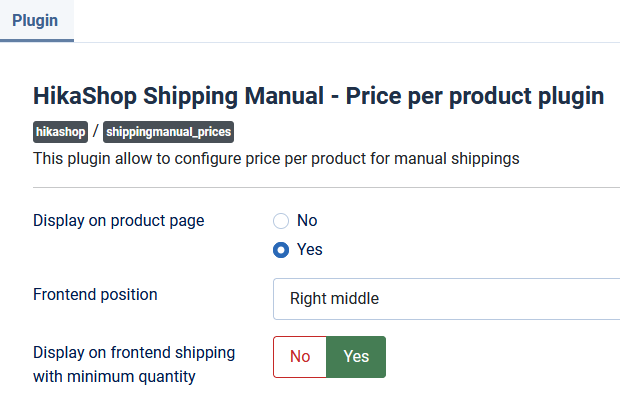Click the shippingmanual_prices badge
Viewport: 620px width, 403px height.
(168, 132)
